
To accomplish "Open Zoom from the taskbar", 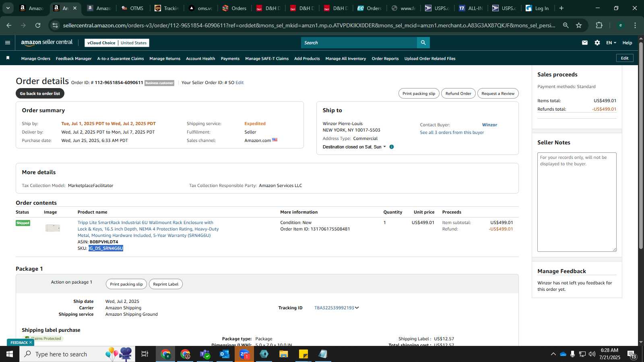I will 244,354.
